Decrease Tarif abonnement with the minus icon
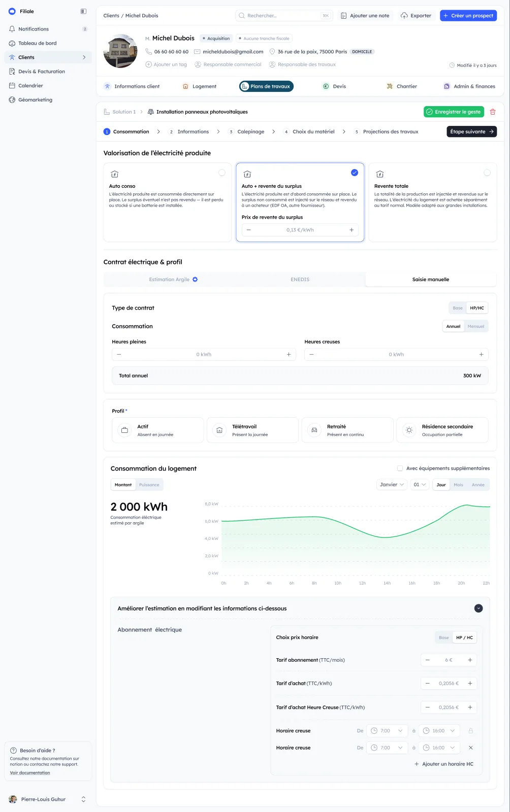Image resolution: width=510 pixels, height=812 pixels. coord(428,660)
